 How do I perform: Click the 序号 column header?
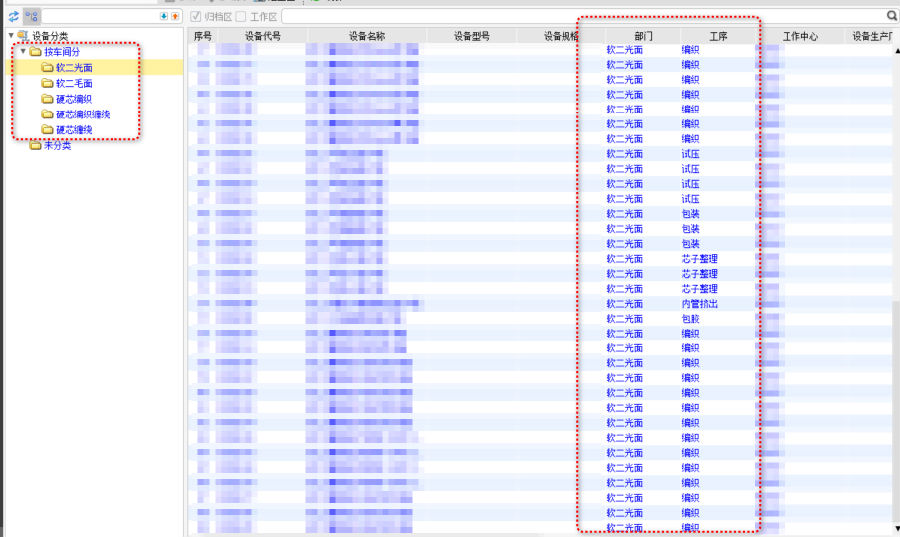(x=203, y=36)
